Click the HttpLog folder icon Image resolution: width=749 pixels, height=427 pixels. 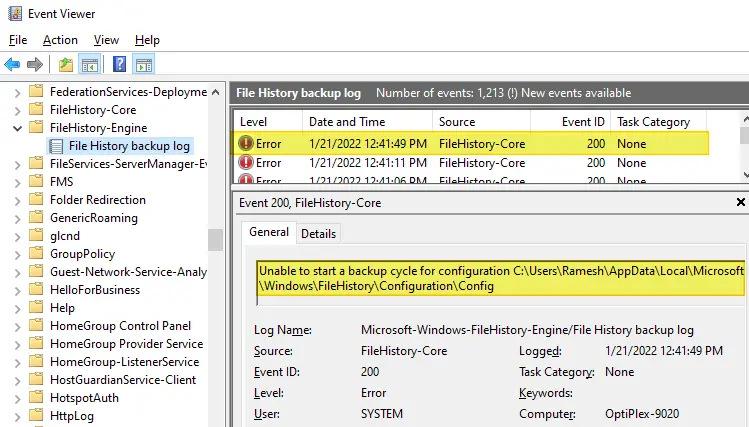pos(36,416)
